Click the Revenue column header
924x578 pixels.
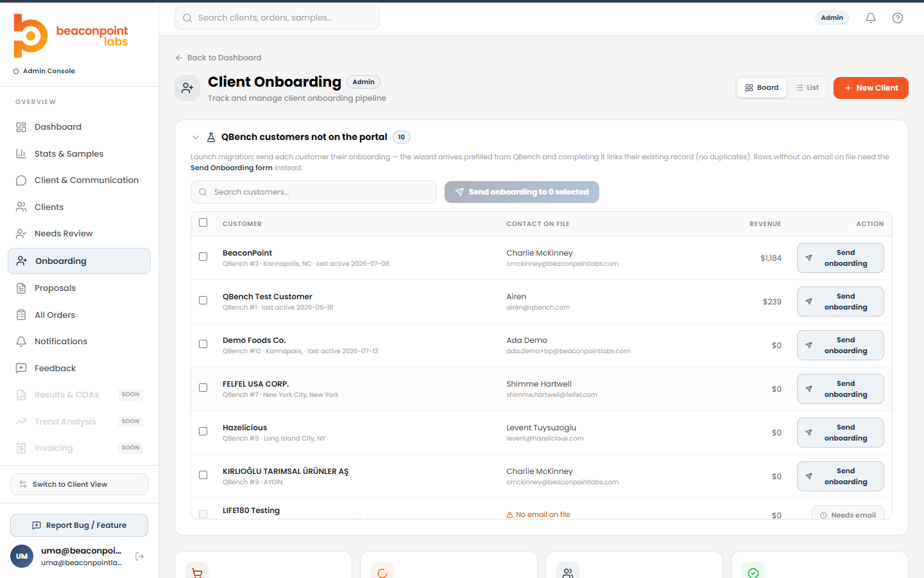point(766,224)
